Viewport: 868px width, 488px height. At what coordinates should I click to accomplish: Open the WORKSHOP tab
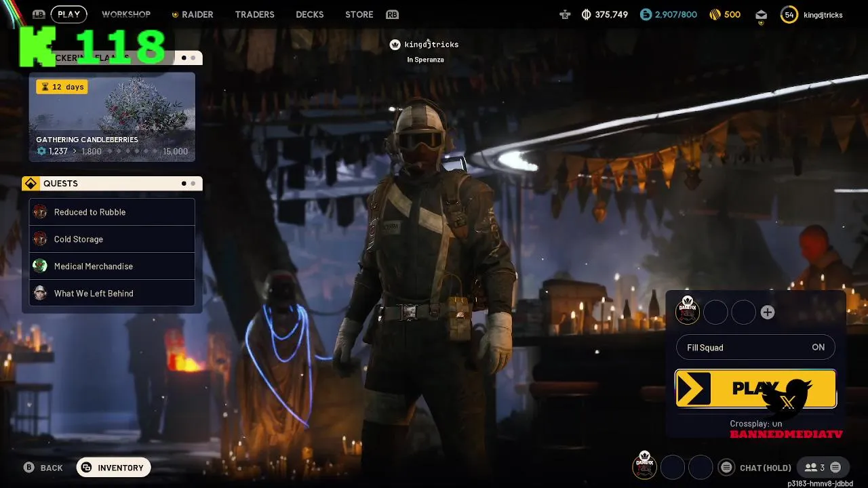tap(126, 14)
